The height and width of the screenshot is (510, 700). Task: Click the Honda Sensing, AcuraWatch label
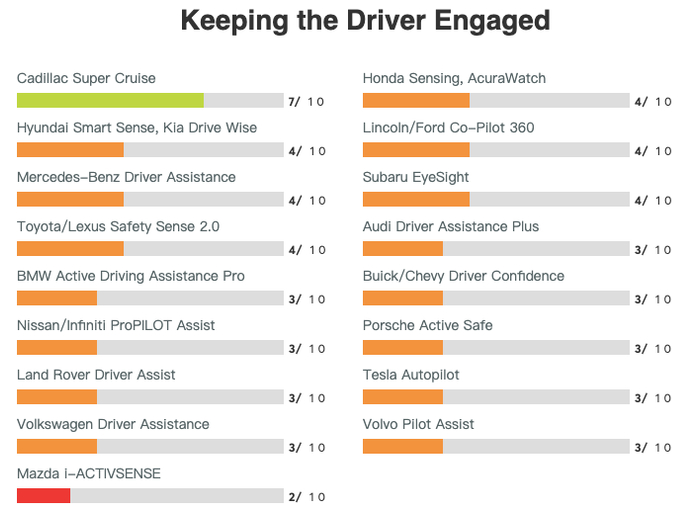pos(454,78)
